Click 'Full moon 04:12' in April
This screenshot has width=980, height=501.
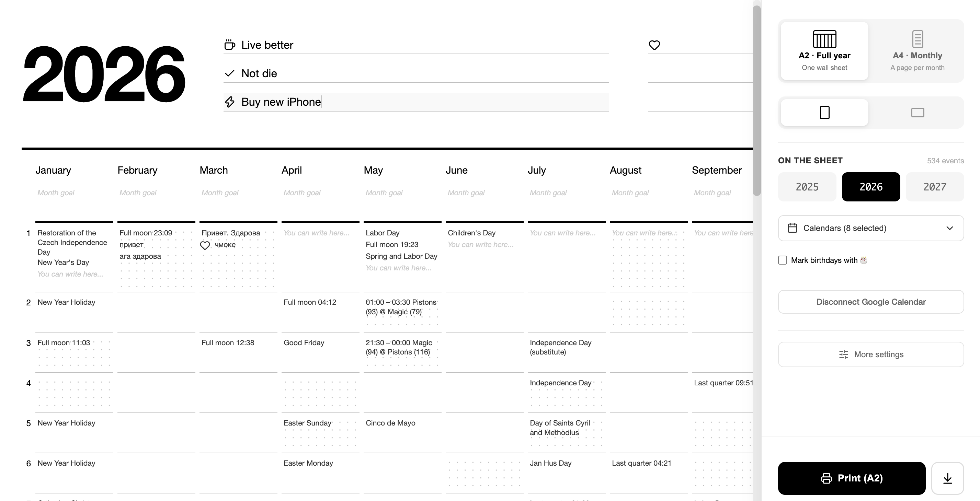click(x=310, y=302)
